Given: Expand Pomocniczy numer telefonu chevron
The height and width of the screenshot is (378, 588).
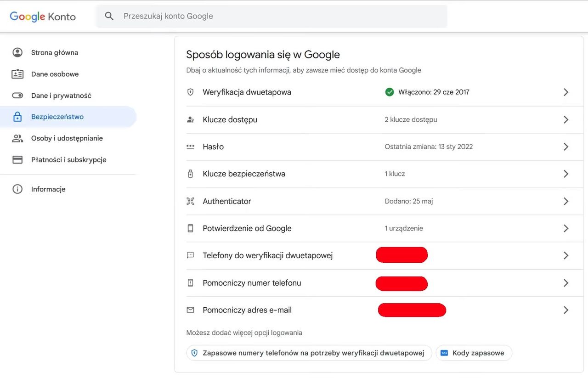Looking at the screenshot, I should pyautogui.click(x=566, y=283).
